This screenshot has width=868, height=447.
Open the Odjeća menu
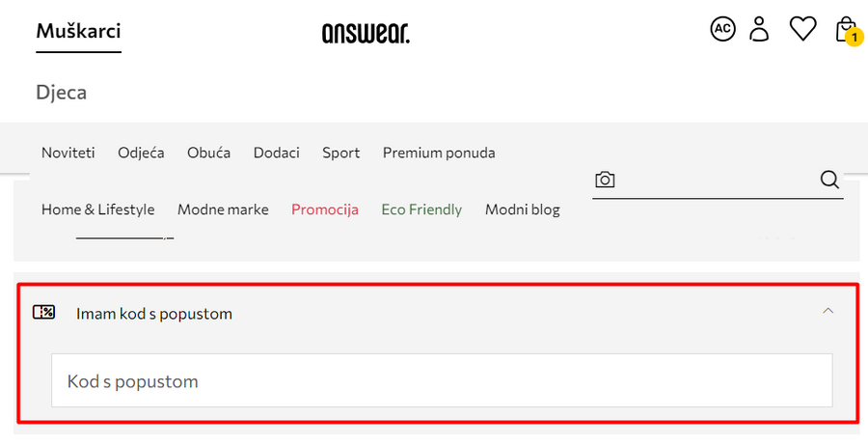[x=141, y=153]
